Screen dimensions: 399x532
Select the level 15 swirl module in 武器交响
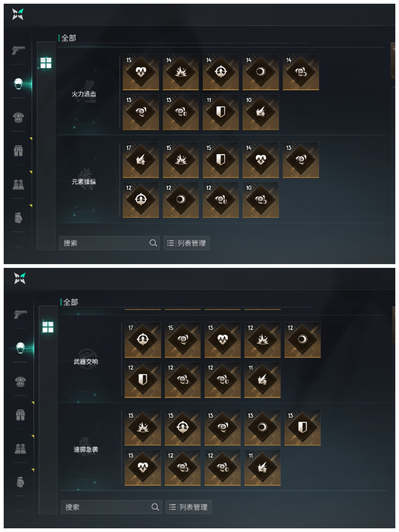183,340
